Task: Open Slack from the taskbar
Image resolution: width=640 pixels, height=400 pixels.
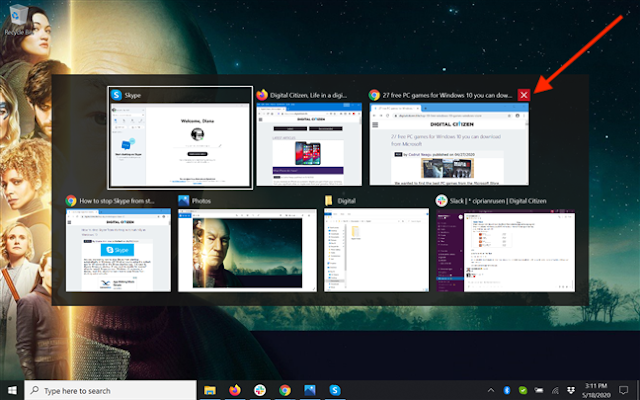Action: point(260,390)
